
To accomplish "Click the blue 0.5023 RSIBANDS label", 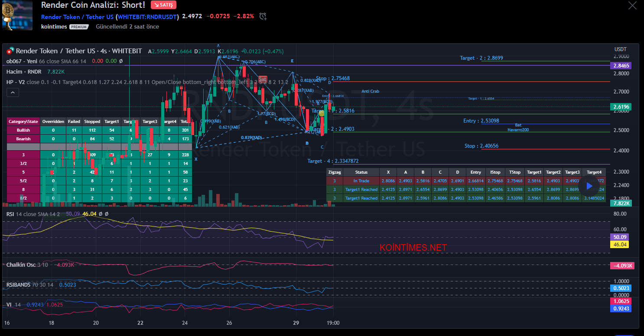I will click(x=621, y=288).
